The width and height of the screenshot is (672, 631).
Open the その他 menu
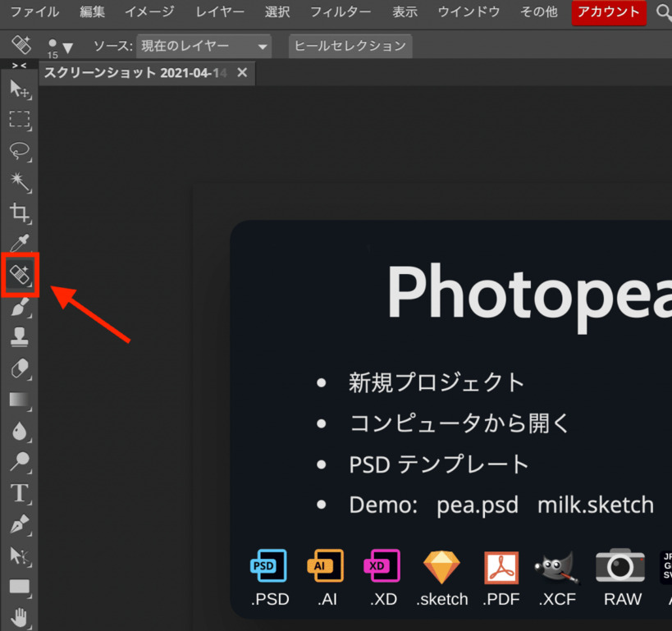539,12
